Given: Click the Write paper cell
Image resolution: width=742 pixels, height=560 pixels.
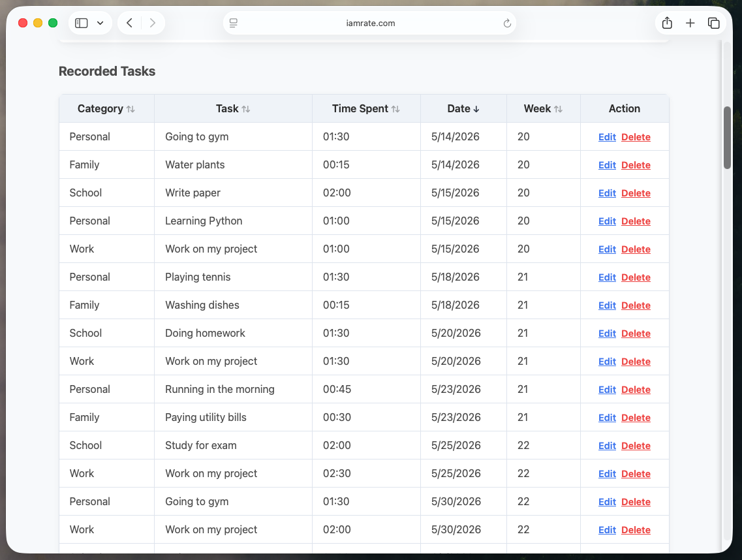Looking at the screenshot, I should [233, 193].
